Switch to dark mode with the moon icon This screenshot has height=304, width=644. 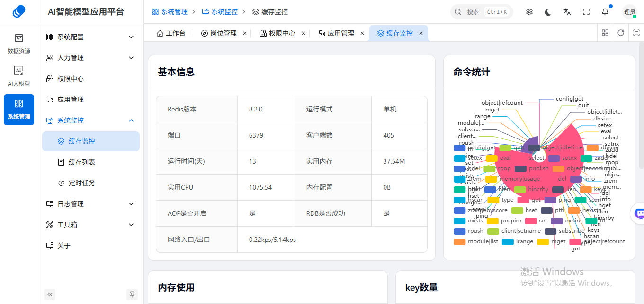click(x=548, y=12)
